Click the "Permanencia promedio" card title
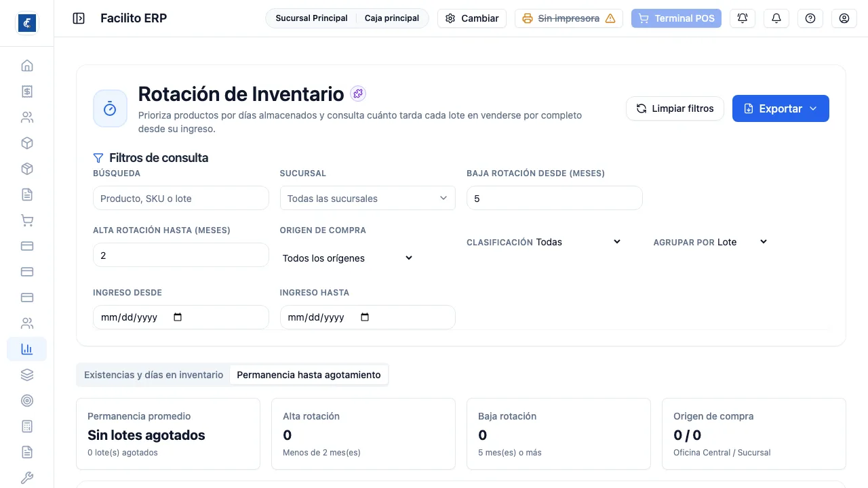Image resolution: width=868 pixels, height=488 pixels. pyautogui.click(x=139, y=416)
